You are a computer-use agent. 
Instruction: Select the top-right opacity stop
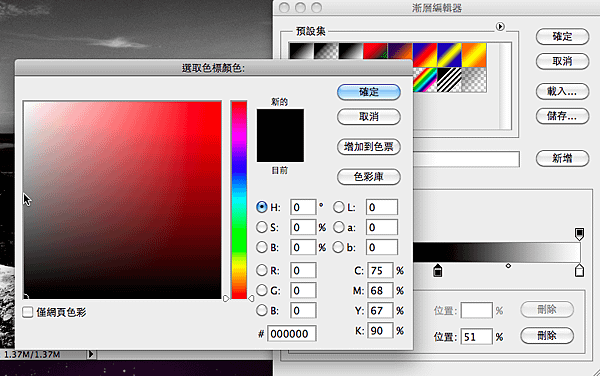pyautogui.click(x=579, y=234)
